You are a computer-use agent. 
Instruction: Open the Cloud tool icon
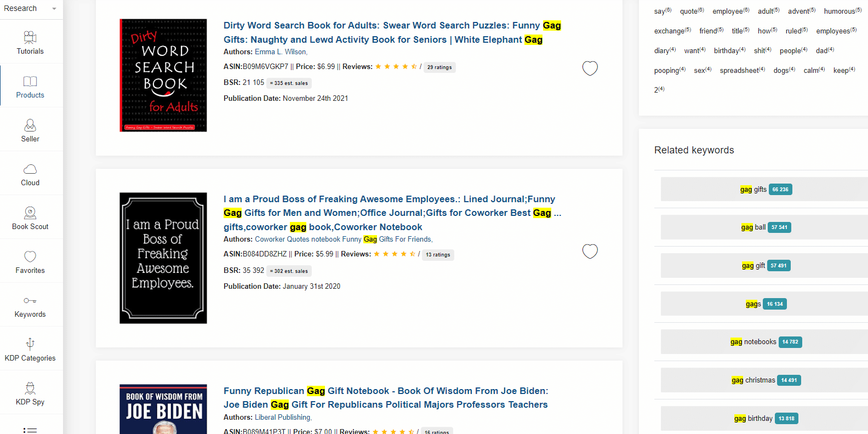pos(30,169)
